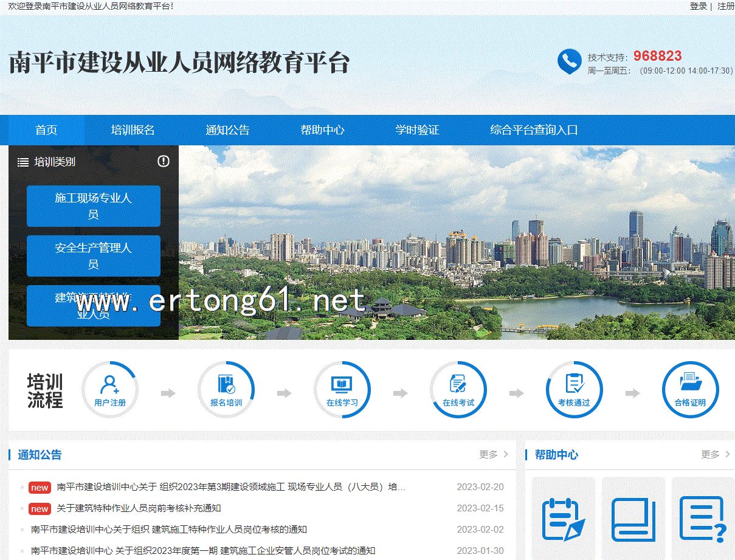This screenshot has height=560, width=735.
Task: Open the notepad-with-pen help center icon
Action: [x=563, y=519]
